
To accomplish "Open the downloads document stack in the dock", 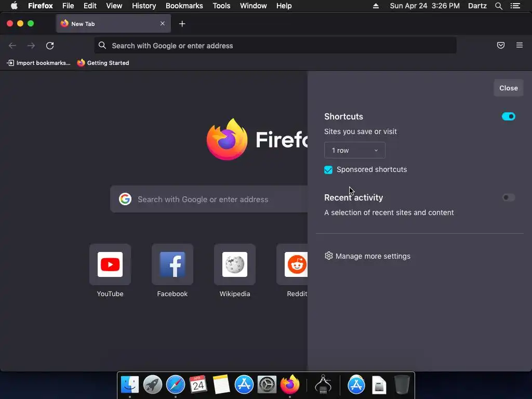I will (x=379, y=385).
